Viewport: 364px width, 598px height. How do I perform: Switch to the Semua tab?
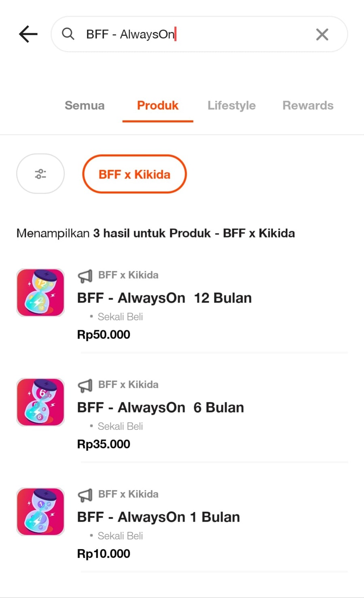coord(85,106)
